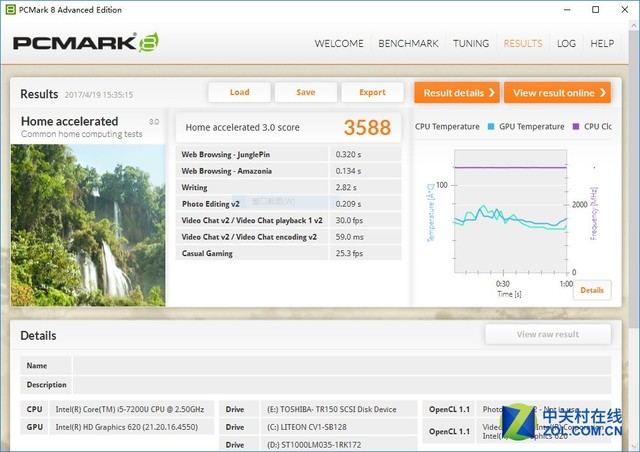The height and width of the screenshot is (452, 640).
Task: Click the ST1000LM035-1RK172 drive entry
Action: coord(314,445)
